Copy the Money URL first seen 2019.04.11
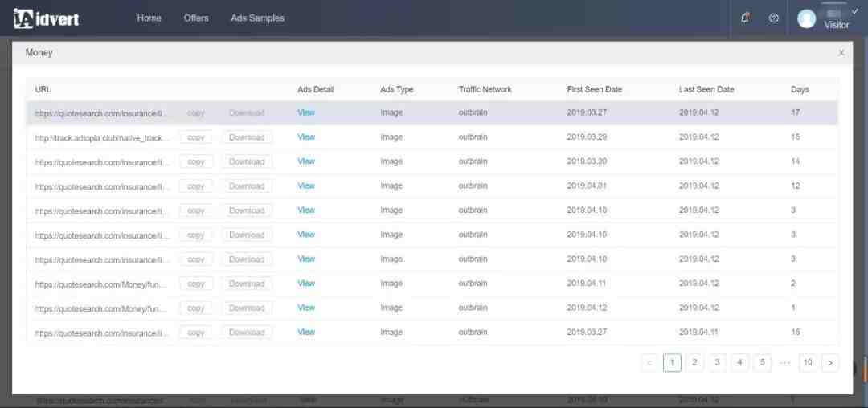868x408 pixels. coord(196,284)
